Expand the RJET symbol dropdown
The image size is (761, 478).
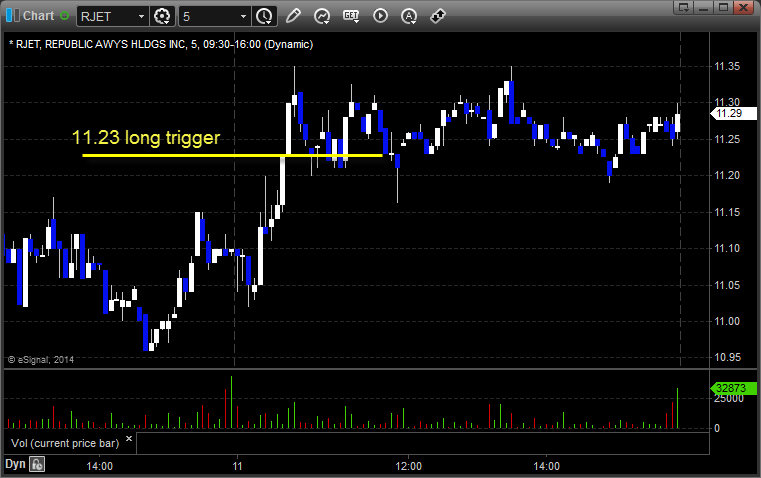coord(141,16)
